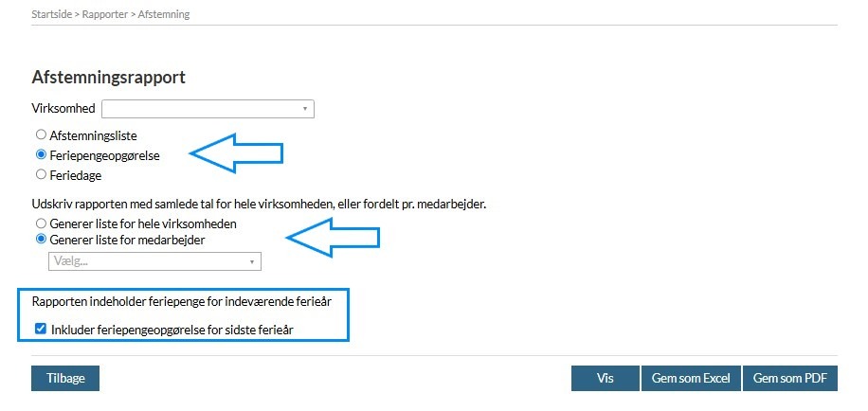Select Generer liste for medarbejder option
The width and height of the screenshot is (868, 411).
point(41,240)
